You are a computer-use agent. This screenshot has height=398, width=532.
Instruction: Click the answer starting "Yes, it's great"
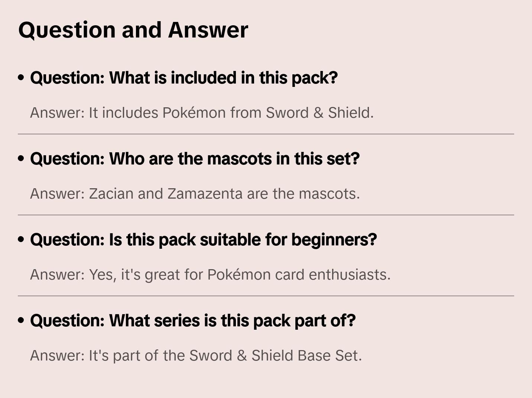pyautogui.click(x=210, y=275)
